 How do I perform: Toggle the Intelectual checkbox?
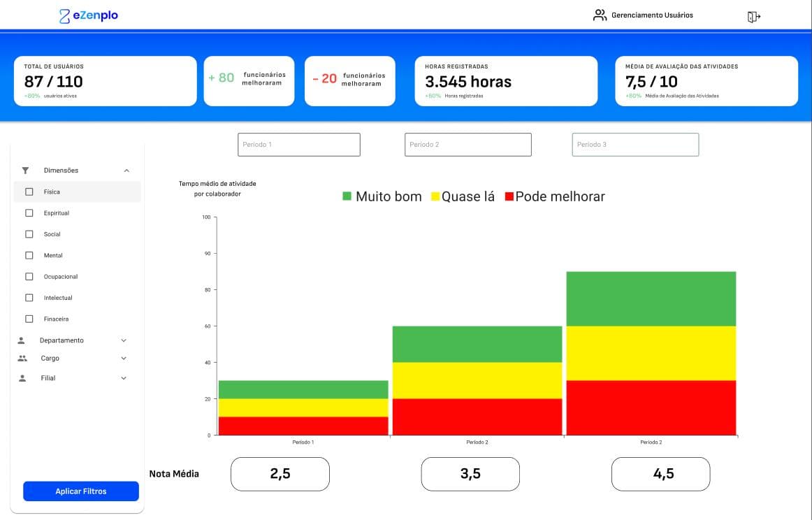click(29, 298)
